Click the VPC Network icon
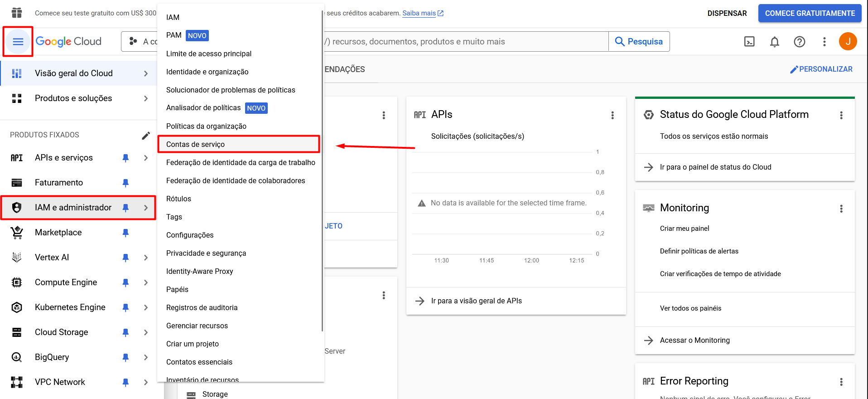Image resolution: width=868 pixels, height=399 pixels. [x=17, y=382]
